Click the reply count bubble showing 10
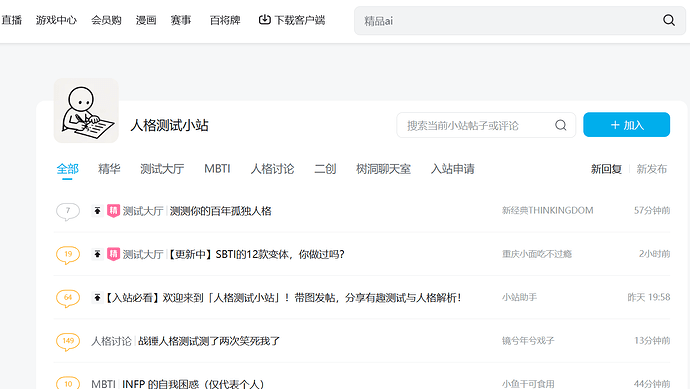Image resolution: width=690 pixels, height=389 pixels. click(x=68, y=383)
